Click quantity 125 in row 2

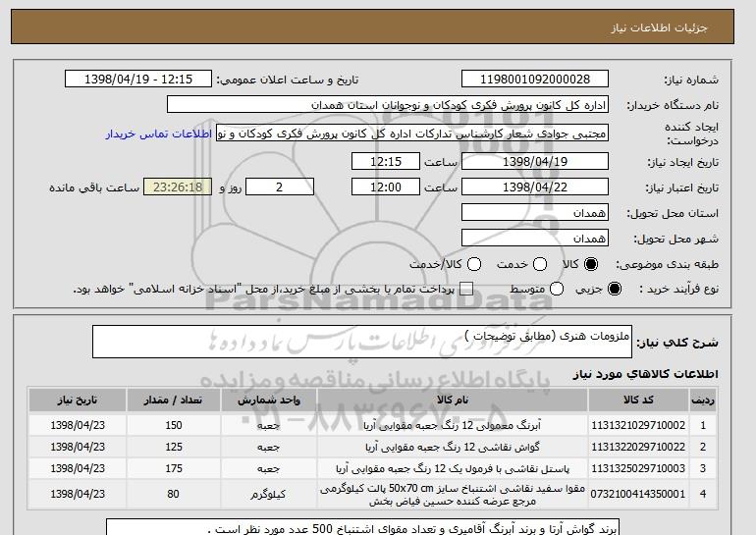[174, 447]
